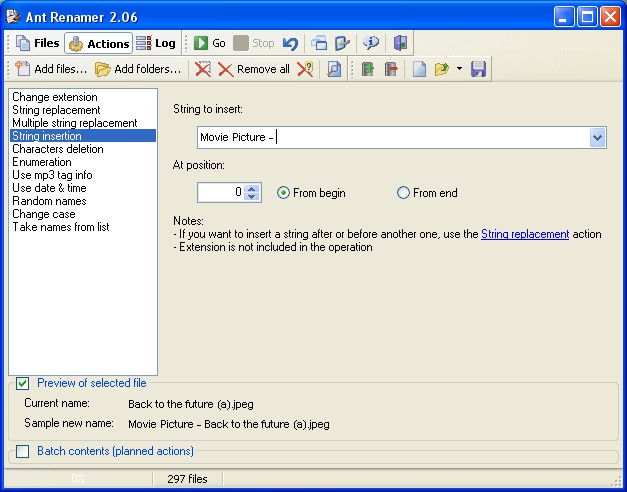Click the Exit door icon
Screen dimensions: 627x492
click(x=400, y=43)
